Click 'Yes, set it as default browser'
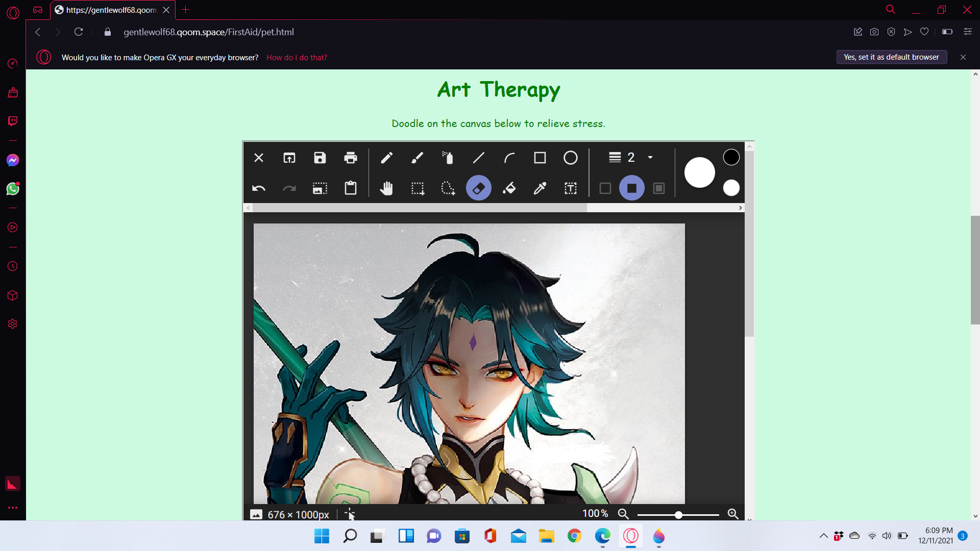The width and height of the screenshot is (980, 551). 891,57
